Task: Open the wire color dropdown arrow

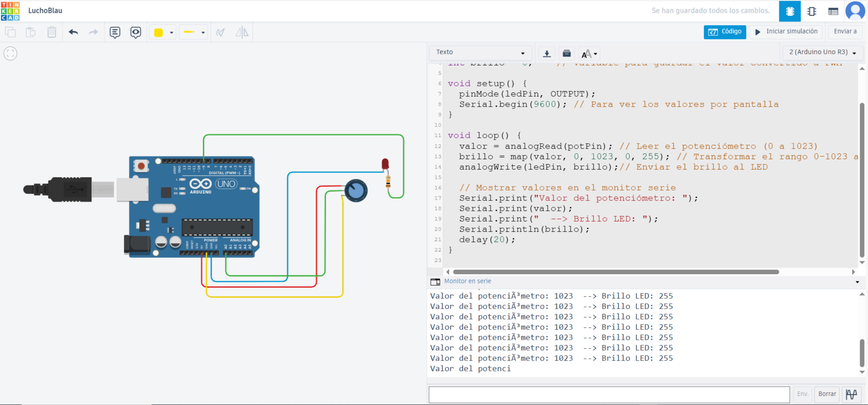Action: (x=172, y=32)
